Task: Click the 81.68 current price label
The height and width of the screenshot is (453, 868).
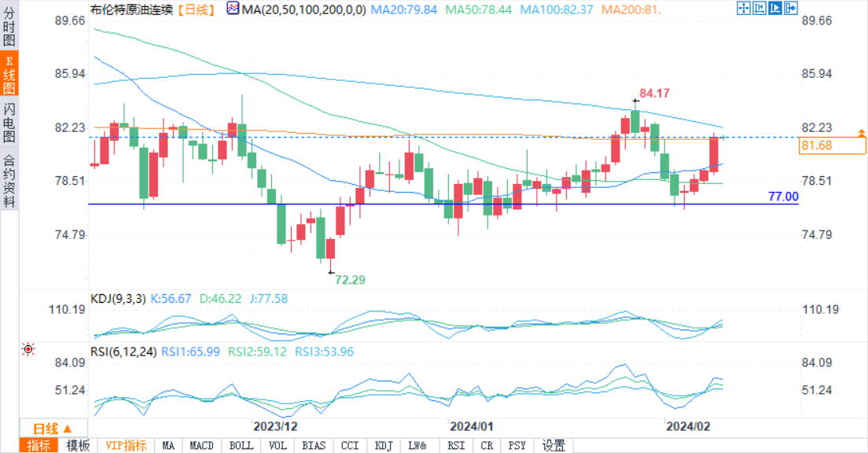Action: tap(818, 145)
